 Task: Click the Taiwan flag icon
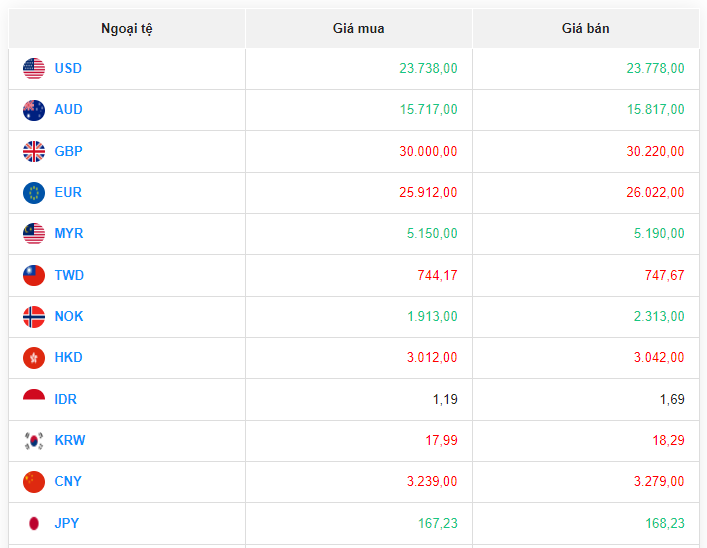coord(34,275)
